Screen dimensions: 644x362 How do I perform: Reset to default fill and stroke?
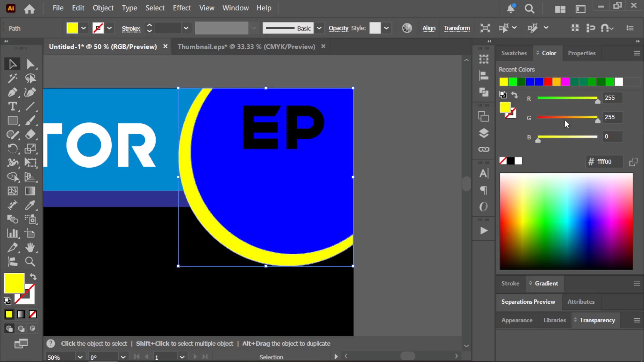7,301
